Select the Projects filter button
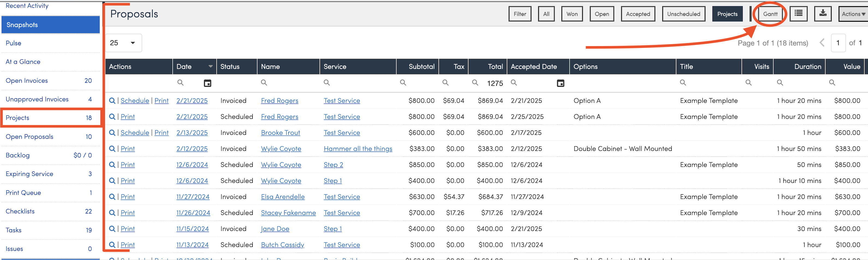This screenshot has height=260, width=868. pos(727,14)
